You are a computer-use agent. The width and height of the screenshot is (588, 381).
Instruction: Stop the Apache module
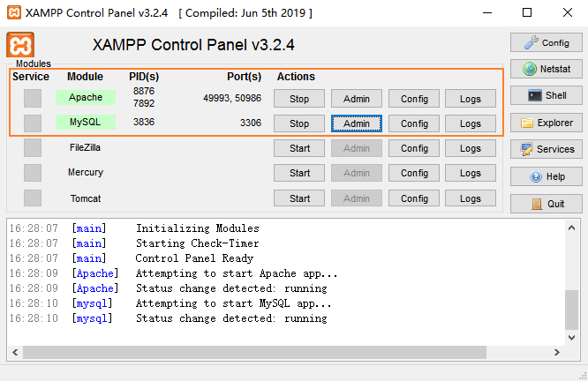tap(299, 99)
